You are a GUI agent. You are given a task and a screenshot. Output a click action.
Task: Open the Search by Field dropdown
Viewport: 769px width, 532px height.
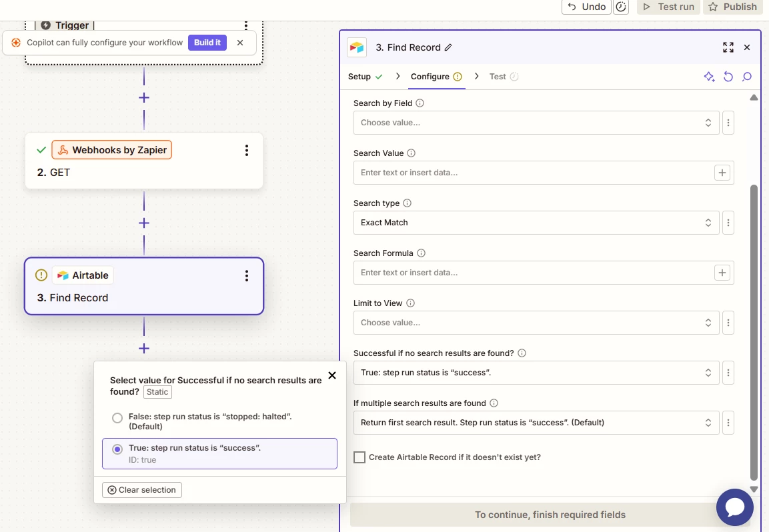click(536, 123)
